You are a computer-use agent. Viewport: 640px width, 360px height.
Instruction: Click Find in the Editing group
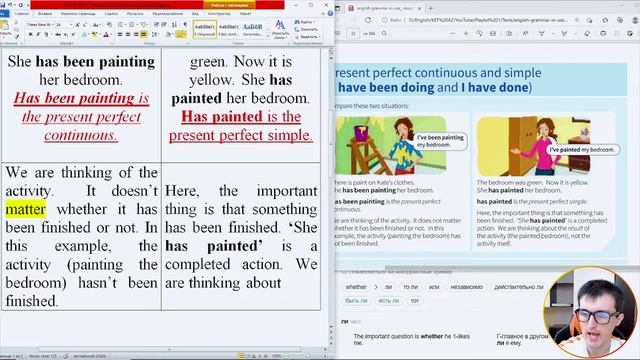(x=304, y=22)
